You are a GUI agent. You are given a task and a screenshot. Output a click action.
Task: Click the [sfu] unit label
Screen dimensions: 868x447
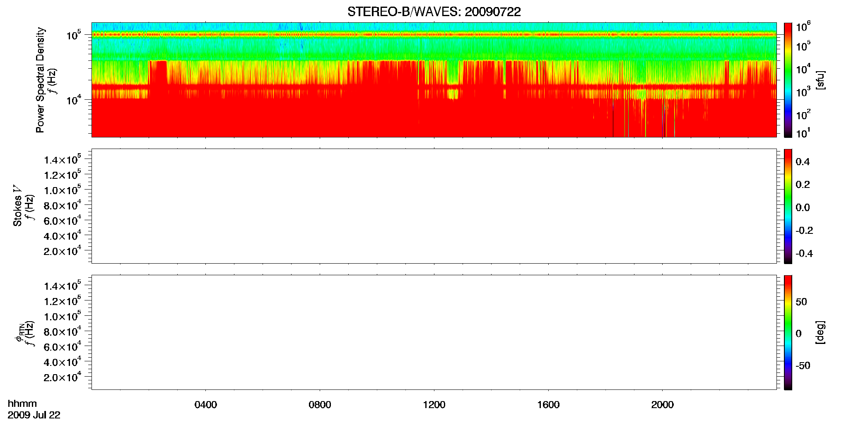coord(820,80)
